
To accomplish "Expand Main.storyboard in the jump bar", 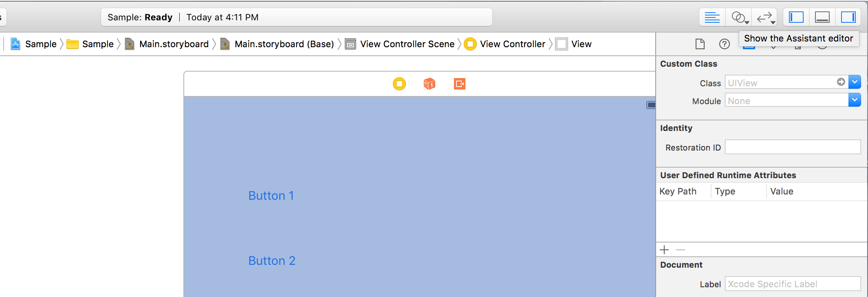I will 174,44.
